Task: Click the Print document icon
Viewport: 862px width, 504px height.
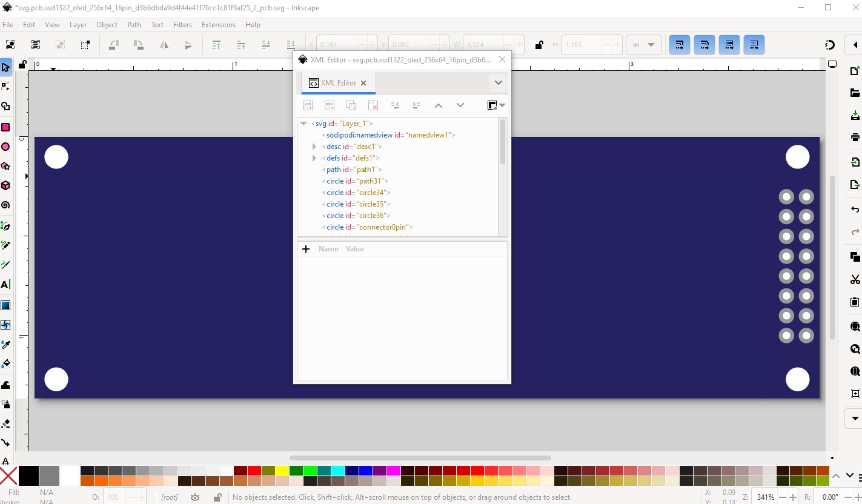Action: pyautogui.click(x=855, y=137)
